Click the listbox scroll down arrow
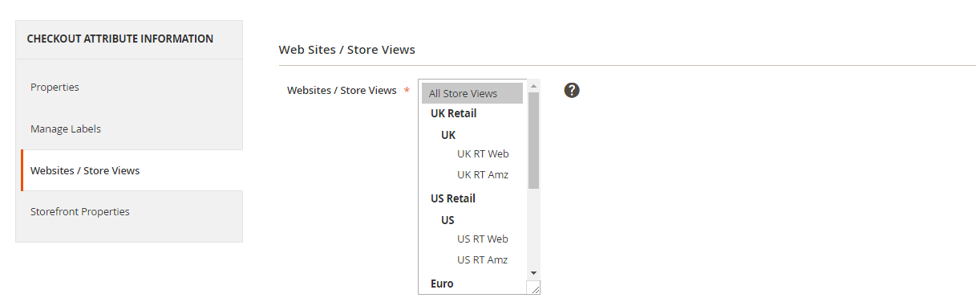Viewport: 980px width, 298px height. pyautogui.click(x=533, y=273)
